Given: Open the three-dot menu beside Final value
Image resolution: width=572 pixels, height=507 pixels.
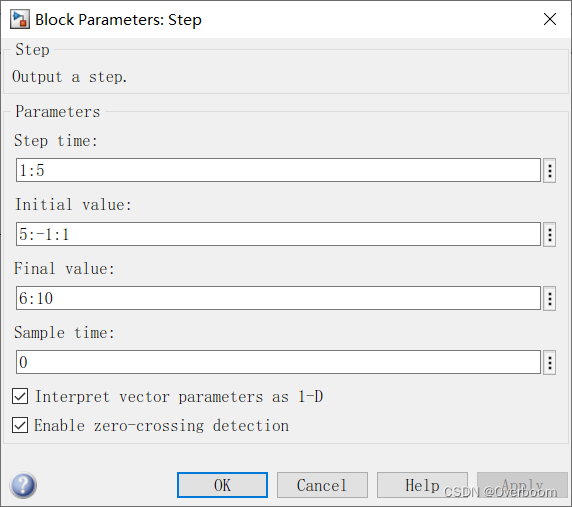Looking at the screenshot, I should click(549, 299).
